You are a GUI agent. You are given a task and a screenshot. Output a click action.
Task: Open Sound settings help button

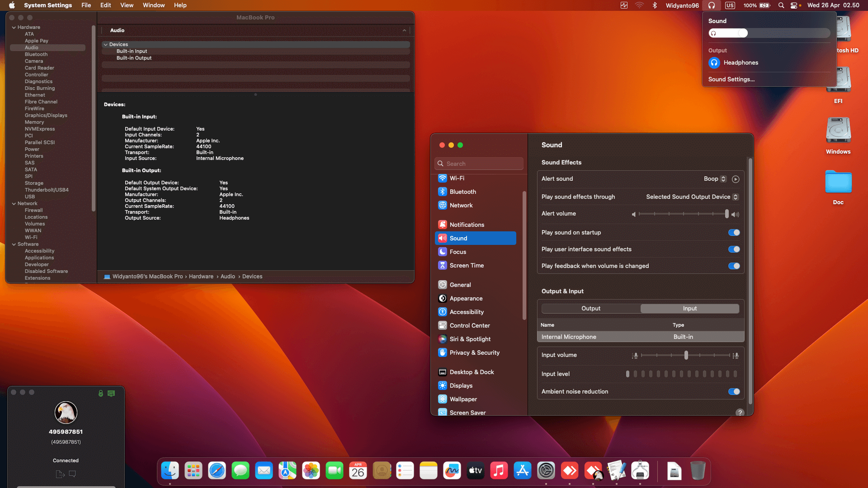coord(740,412)
